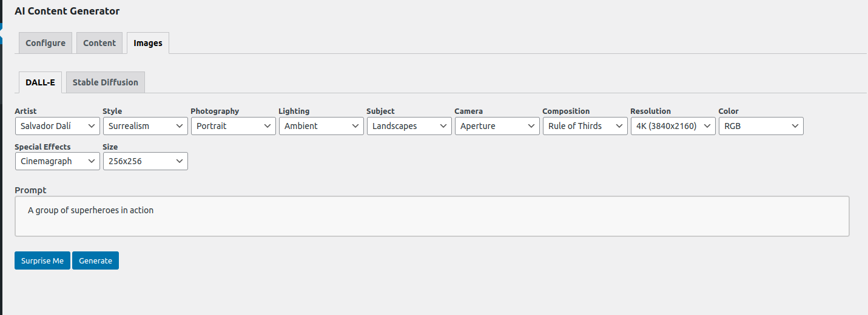This screenshot has width=868, height=315.
Task: Open the Photography dropdown set to Portrait
Action: pos(233,126)
